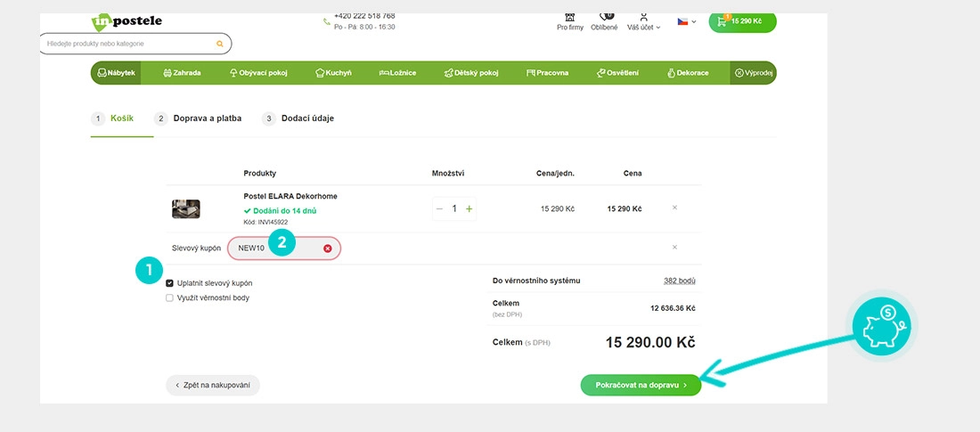
Task: Open the Obývací pokoj category
Action: (x=258, y=72)
